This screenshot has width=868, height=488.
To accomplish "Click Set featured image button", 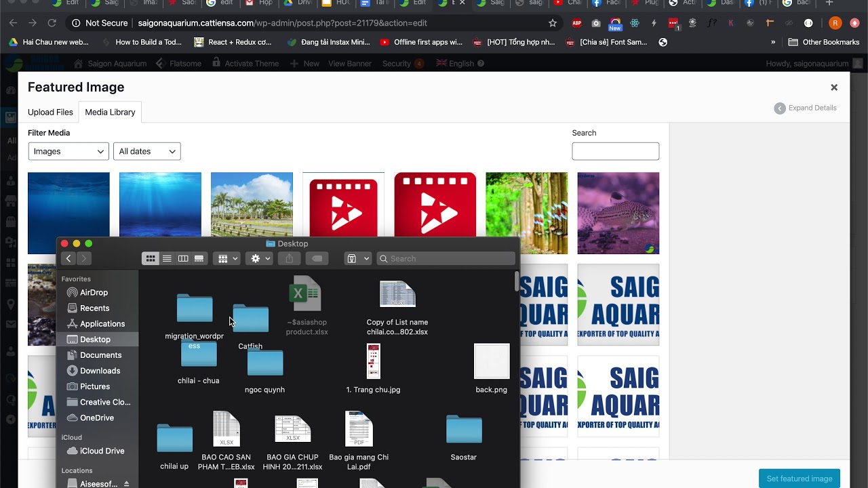I will (x=800, y=479).
